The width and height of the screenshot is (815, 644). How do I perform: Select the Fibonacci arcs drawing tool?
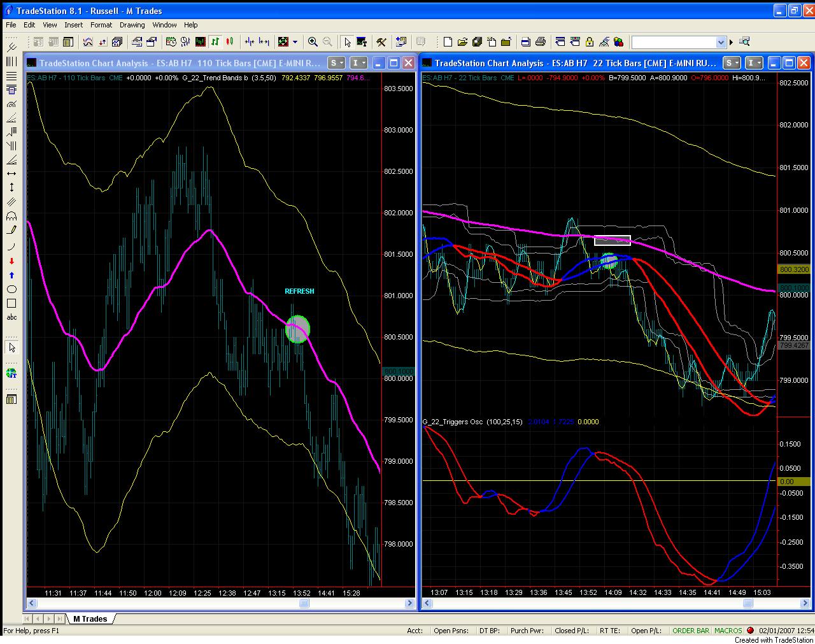click(11, 104)
